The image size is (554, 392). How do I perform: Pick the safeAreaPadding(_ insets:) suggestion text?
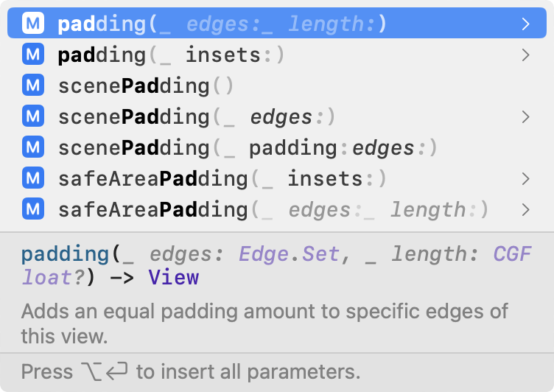[x=222, y=179]
